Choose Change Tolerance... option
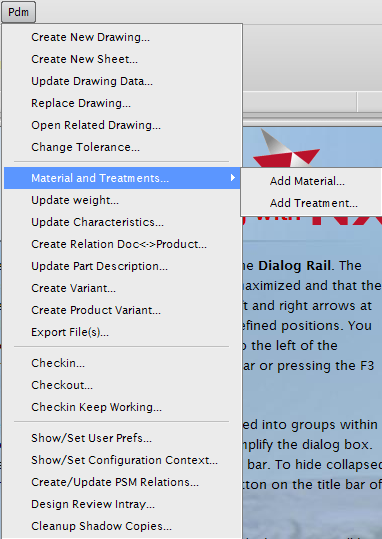This screenshot has height=539, width=382. pyautogui.click(x=122, y=147)
